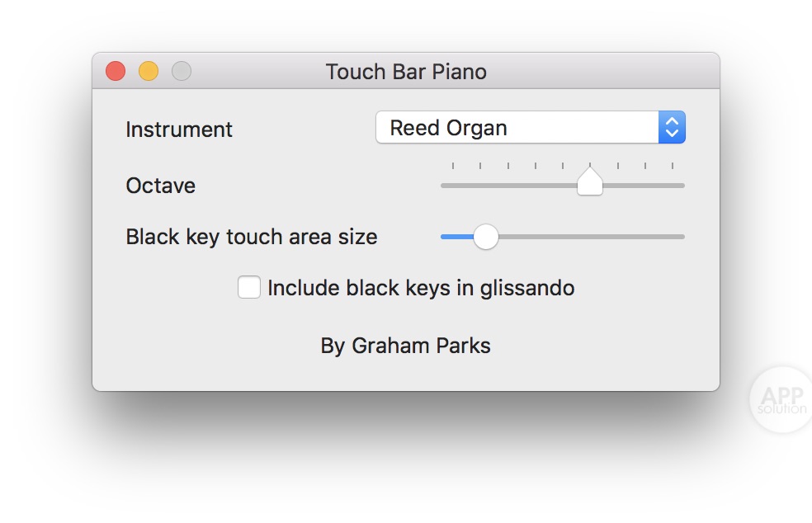
Task: Click the blue filled portion of black key slider
Action: tap(456, 237)
